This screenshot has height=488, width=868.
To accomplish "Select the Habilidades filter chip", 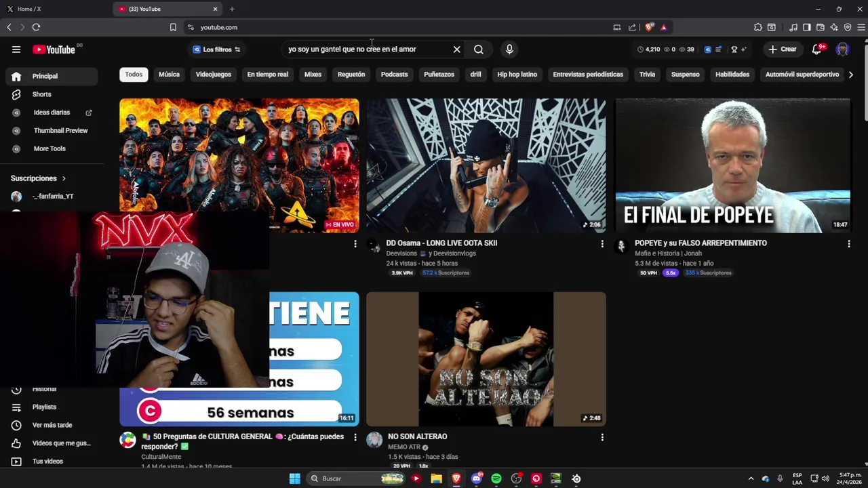I will (732, 75).
